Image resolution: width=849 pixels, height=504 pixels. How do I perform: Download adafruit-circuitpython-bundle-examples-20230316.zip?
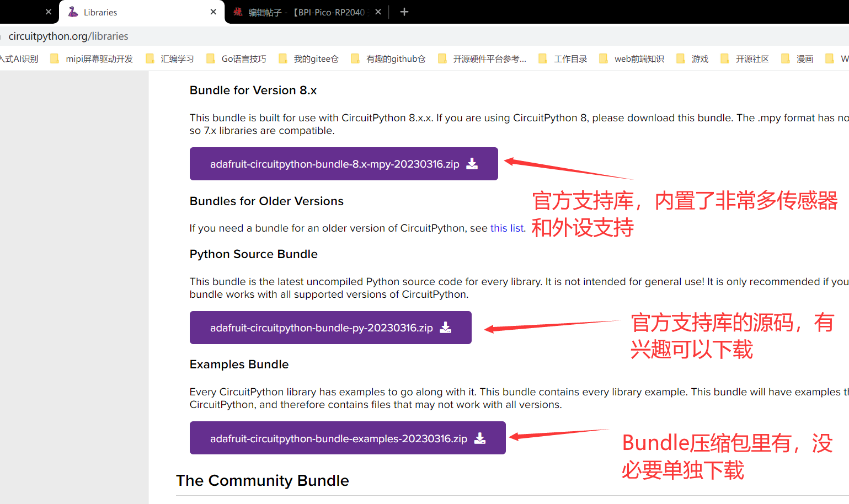(348, 438)
